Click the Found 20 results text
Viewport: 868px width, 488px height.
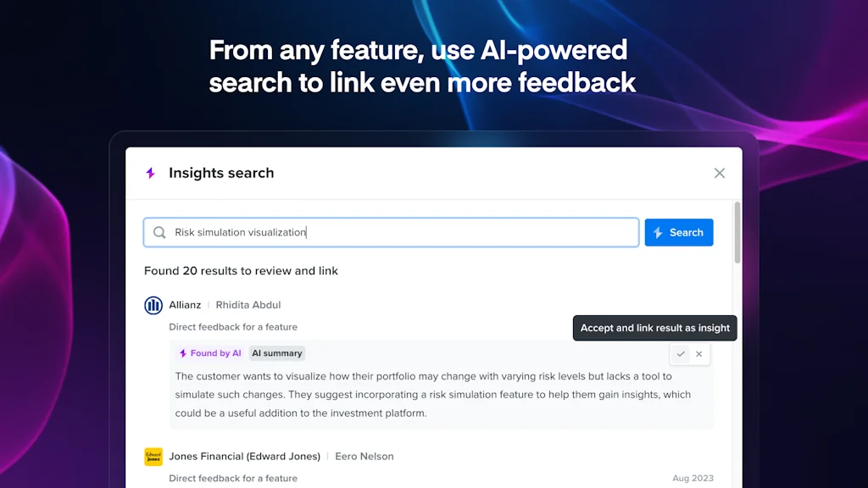coord(240,270)
